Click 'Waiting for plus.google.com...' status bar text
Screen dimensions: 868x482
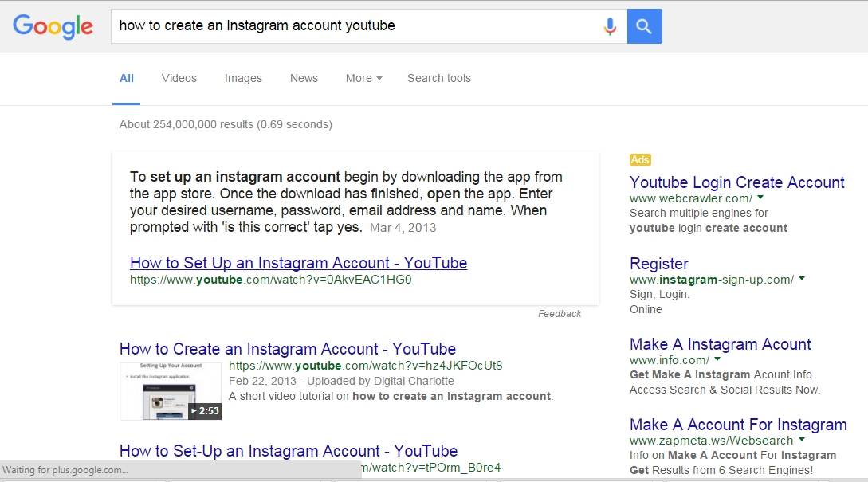tap(65, 470)
